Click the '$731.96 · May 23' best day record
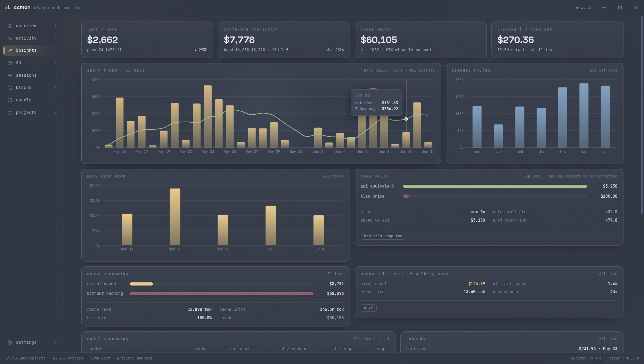Screen dimensions: 644x364 598,349
